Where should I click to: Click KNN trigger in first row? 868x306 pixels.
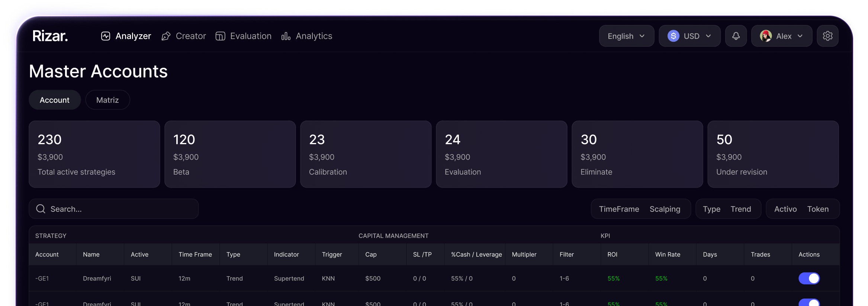point(328,278)
